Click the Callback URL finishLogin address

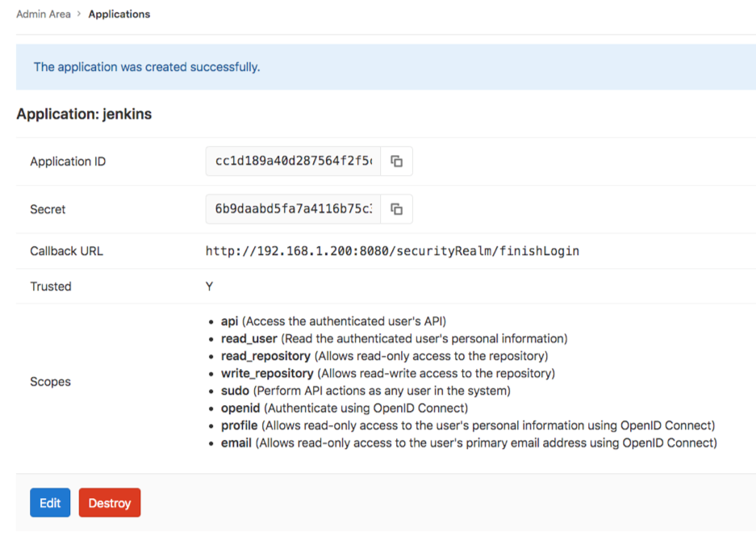coord(392,251)
